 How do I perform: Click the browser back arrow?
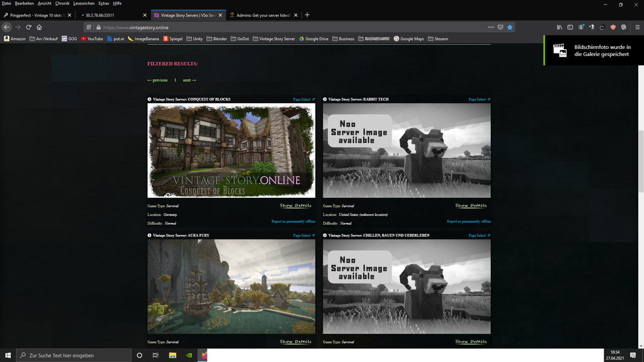click(x=6, y=27)
